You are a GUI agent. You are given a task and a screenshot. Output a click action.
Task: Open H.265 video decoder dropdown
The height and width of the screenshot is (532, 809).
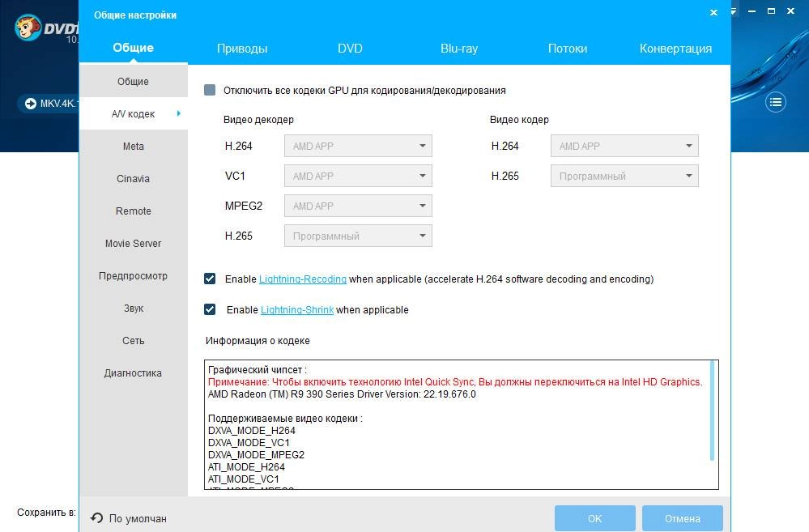pyautogui.click(x=358, y=236)
